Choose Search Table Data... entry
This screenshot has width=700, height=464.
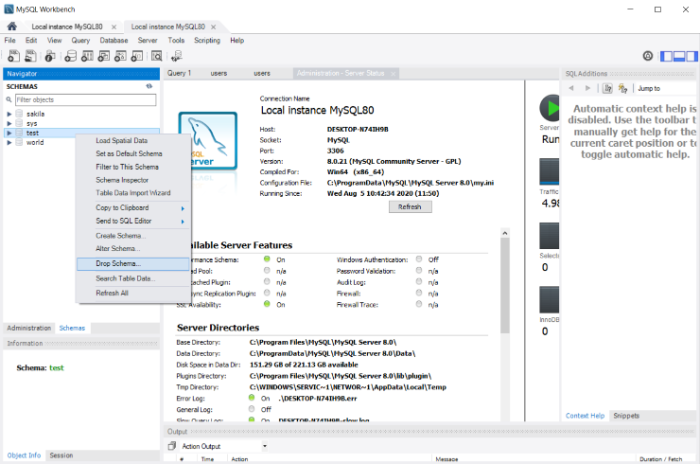tap(133, 278)
